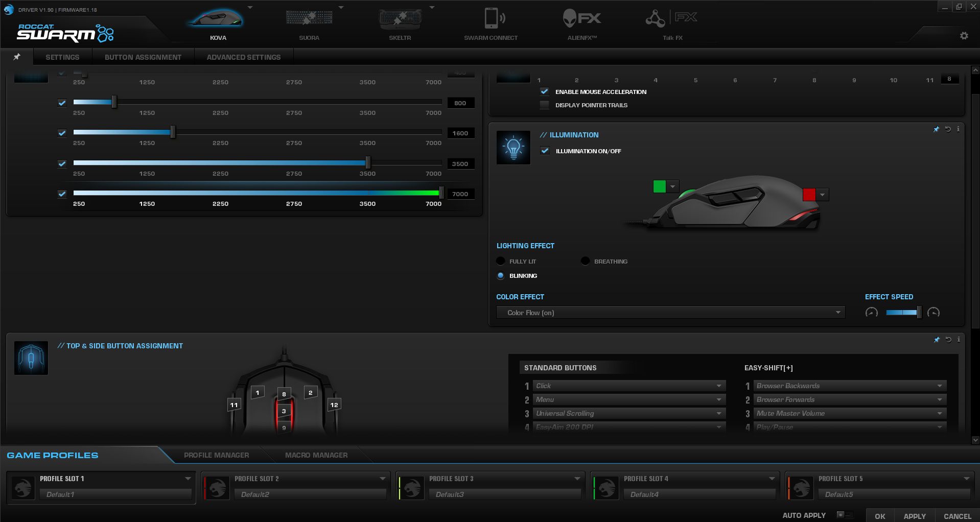Viewport: 980px width, 522px height.
Task: Open the Game Profiles tab
Action: click(x=53, y=455)
